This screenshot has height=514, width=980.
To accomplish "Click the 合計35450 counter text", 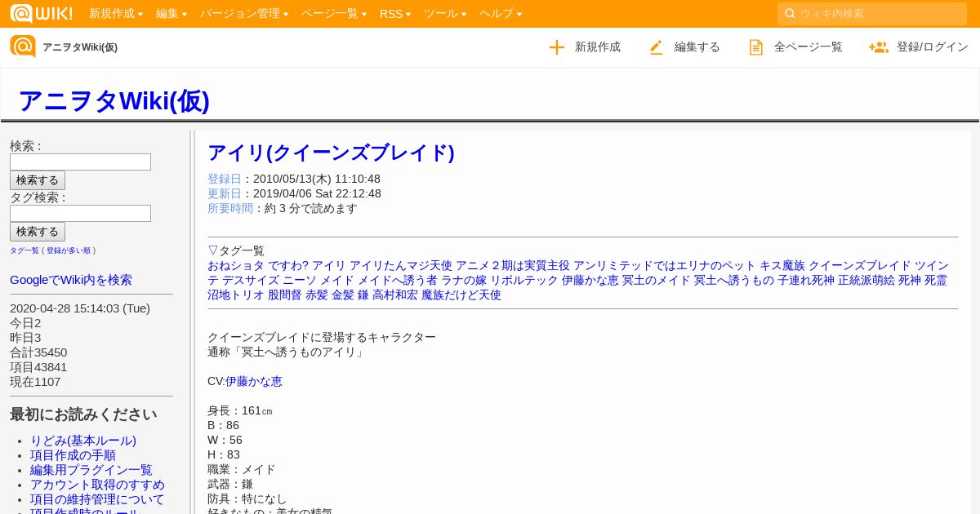I will 38,352.
